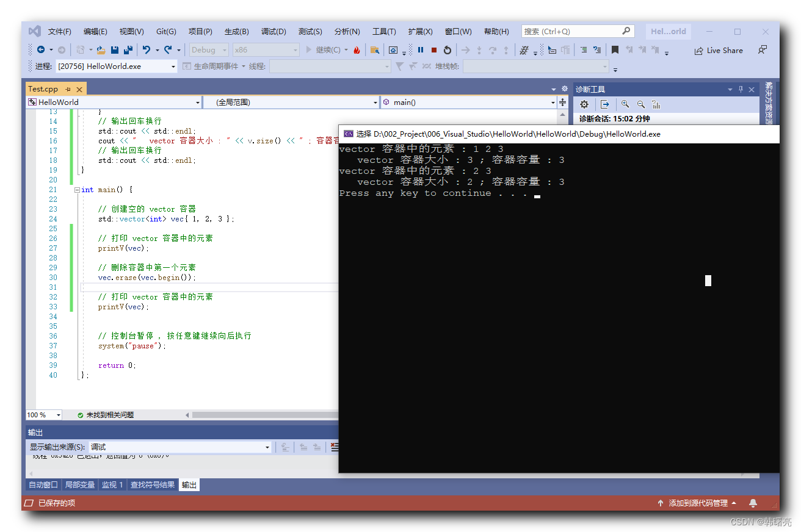This screenshot has width=801, height=532.
Task: Click 未找到相关问题 issues indicator
Action: [106, 415]
